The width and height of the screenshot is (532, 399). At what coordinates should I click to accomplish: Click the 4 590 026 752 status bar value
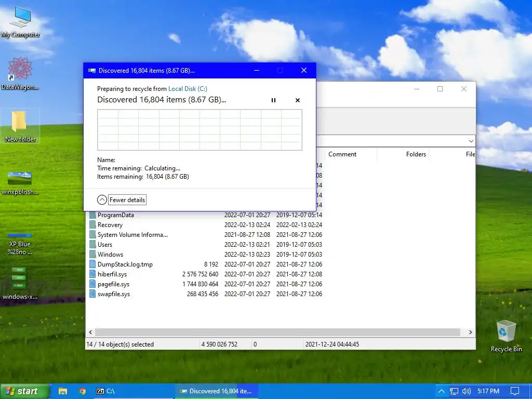click(x=220, y=344)
